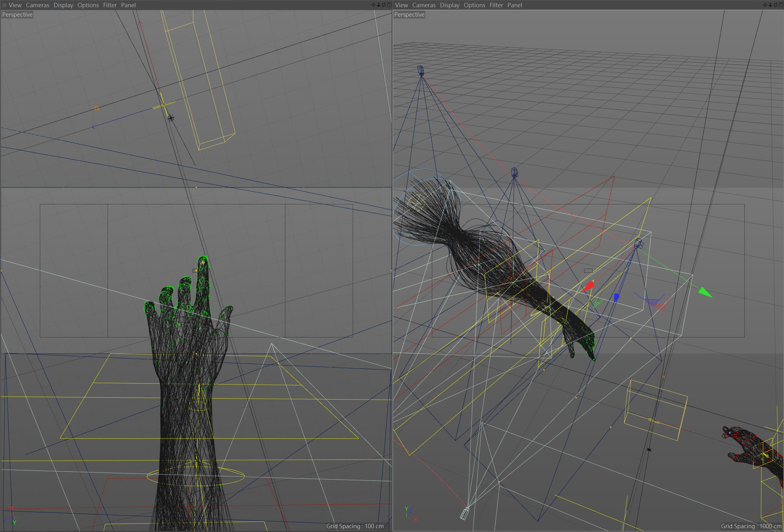Image resolution: width=784 pixels, height=532 pixels.
Task: Open the left viewport Display menu
Action: 63,5
